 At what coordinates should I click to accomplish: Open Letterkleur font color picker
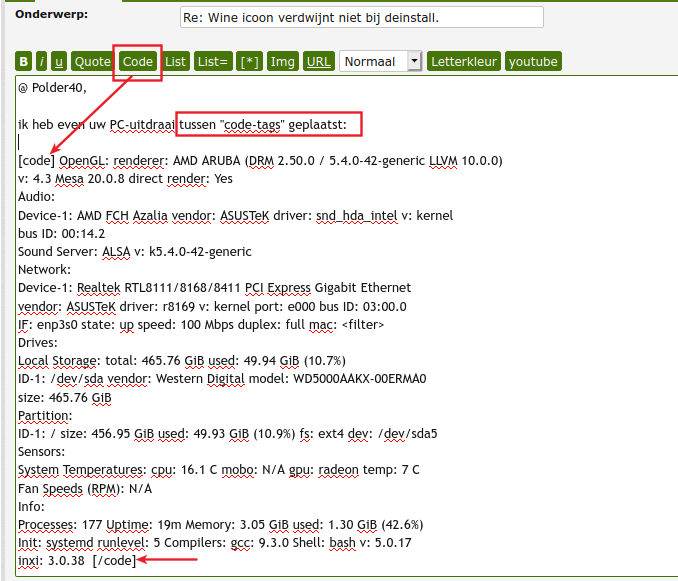click(x=464, y=61)
